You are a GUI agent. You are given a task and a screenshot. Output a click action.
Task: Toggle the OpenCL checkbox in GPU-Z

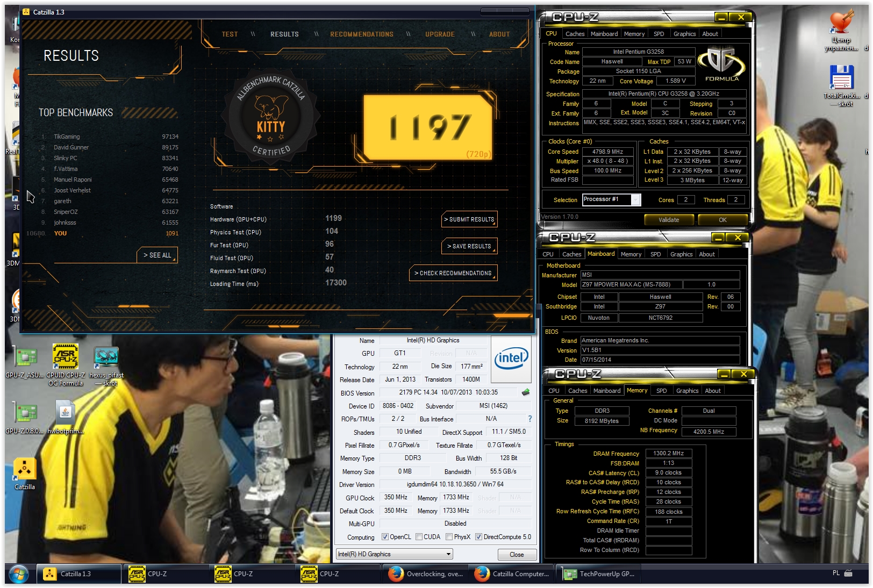[x=385, y=537]
